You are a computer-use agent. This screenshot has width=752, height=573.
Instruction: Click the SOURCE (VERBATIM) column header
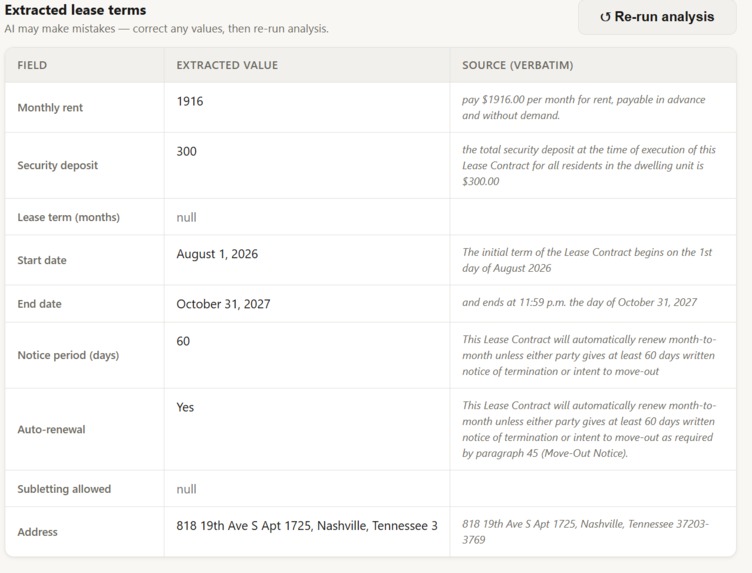tap(517, 65)
